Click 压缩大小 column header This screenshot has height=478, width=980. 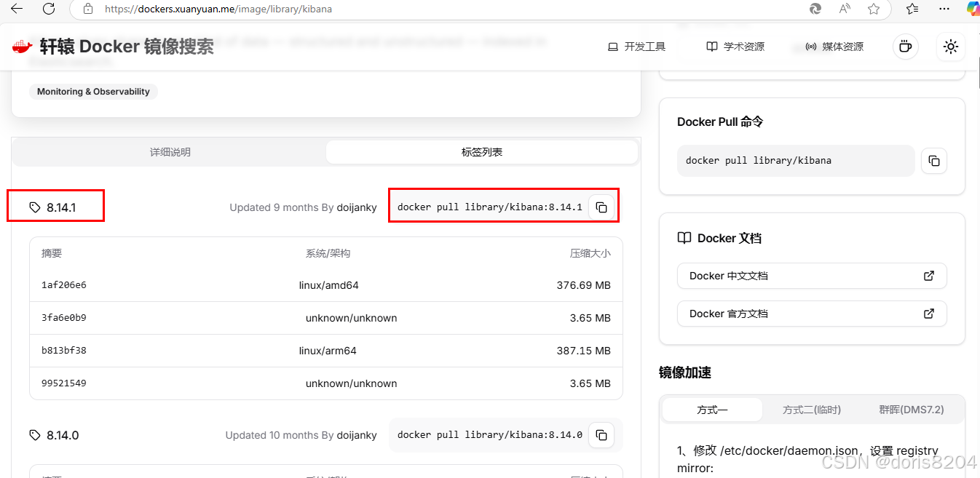tap(590, 253)
